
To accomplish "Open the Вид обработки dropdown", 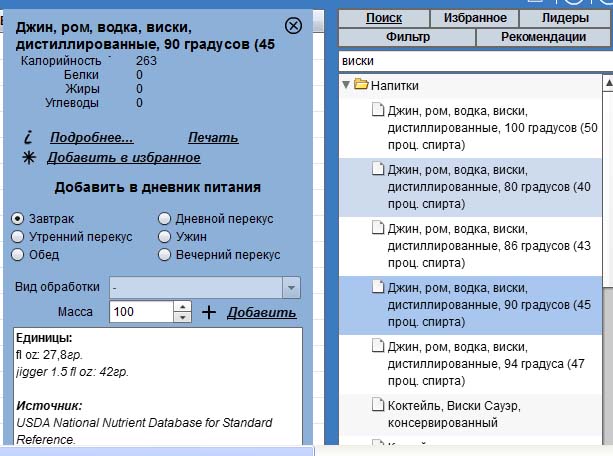I will point(205,288).
